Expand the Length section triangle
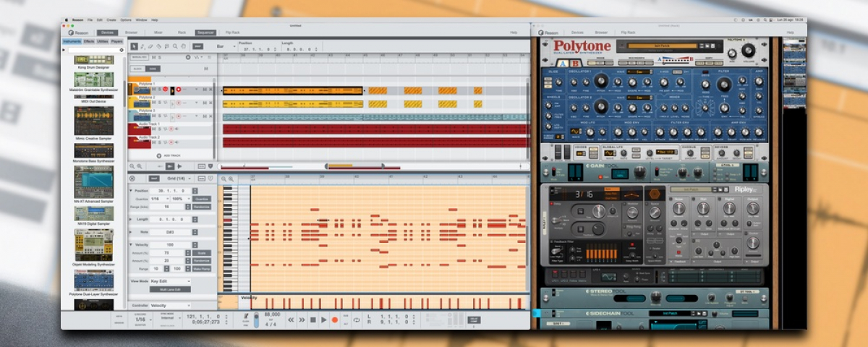868x347 pixels. [x=131, y=219]
